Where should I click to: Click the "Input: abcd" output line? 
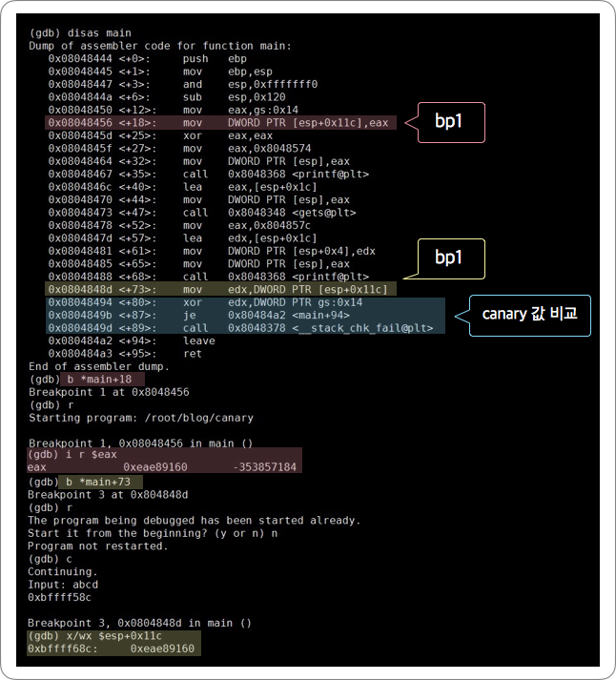pos(63,585)
